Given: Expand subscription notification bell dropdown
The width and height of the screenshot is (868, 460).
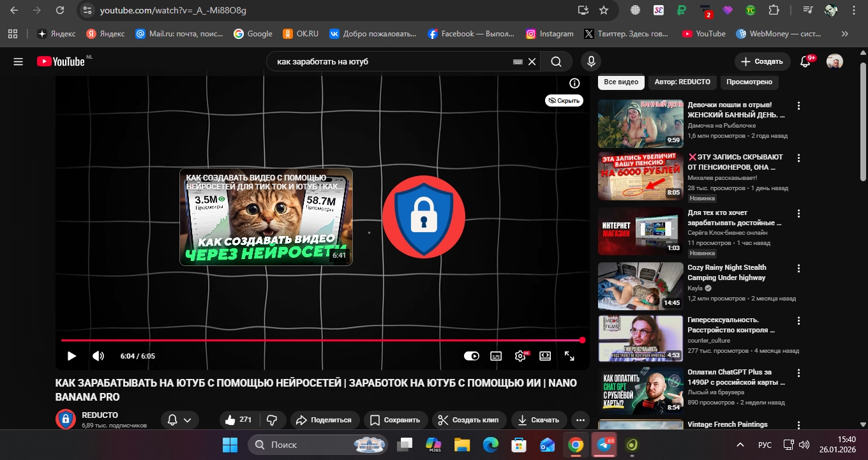Looking at the screenshot, I should tap(179, 420).
